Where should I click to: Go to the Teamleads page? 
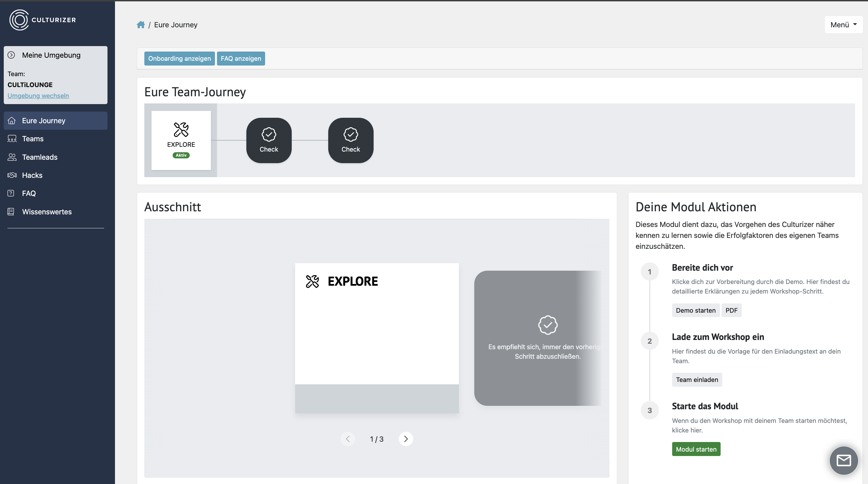pos(40,157)
